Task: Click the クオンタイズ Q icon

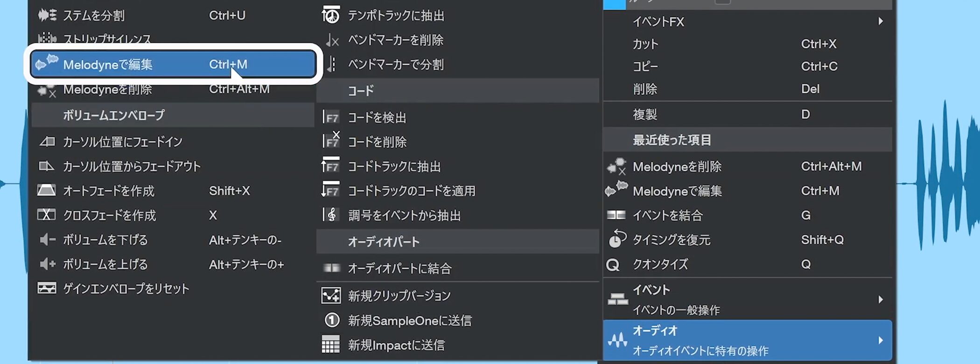Action: (613, 265)
